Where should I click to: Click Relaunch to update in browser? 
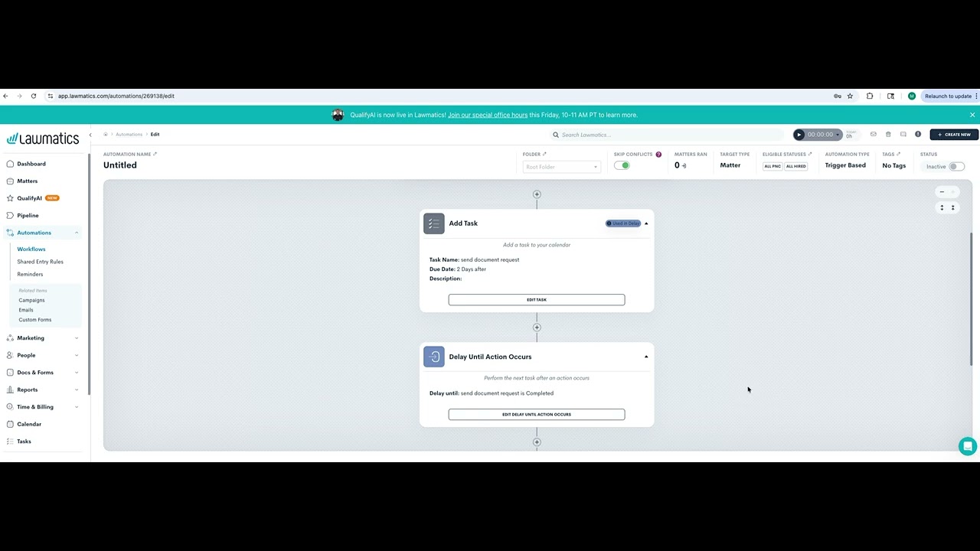click(949, 96)
